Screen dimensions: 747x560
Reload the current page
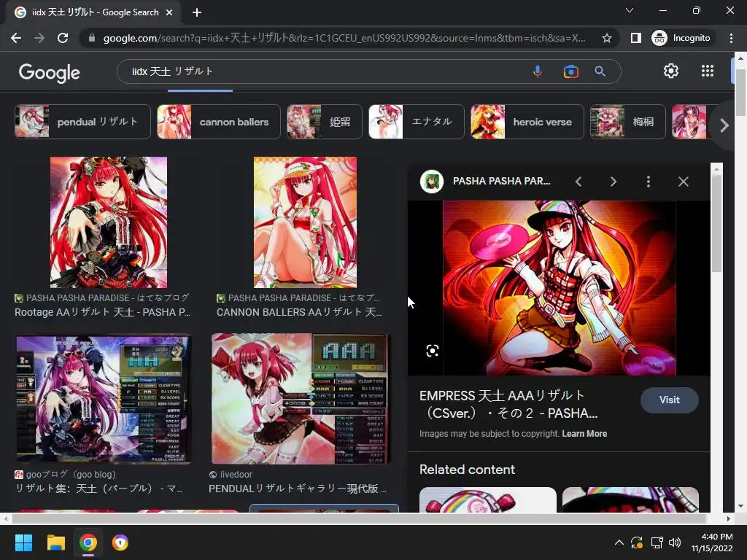coord(63,38)
